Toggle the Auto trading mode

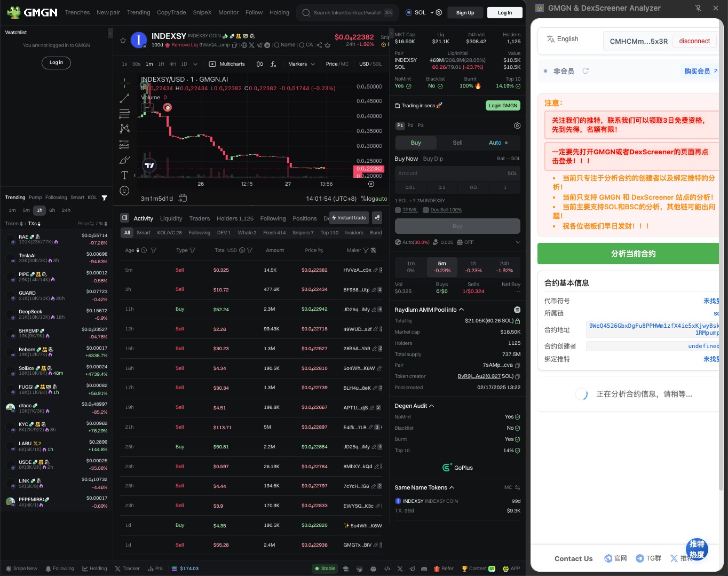(x=498, y=143)
